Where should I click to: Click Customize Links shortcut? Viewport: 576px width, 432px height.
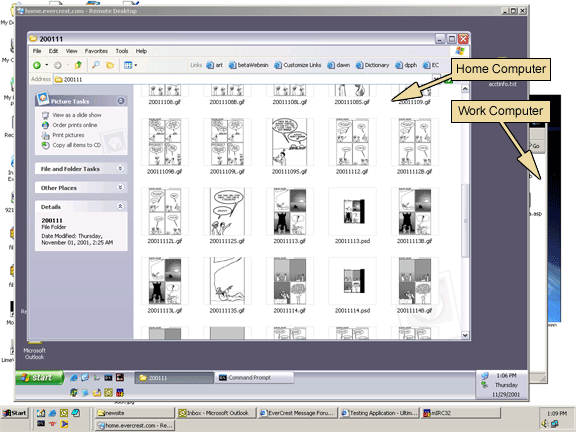[x=298, y=65]
